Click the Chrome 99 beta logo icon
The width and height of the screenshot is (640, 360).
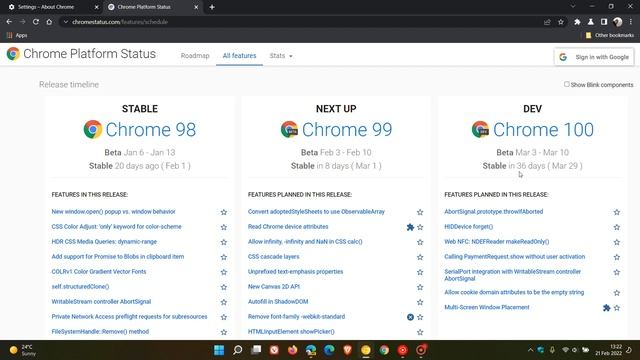(x=289, y=129)
